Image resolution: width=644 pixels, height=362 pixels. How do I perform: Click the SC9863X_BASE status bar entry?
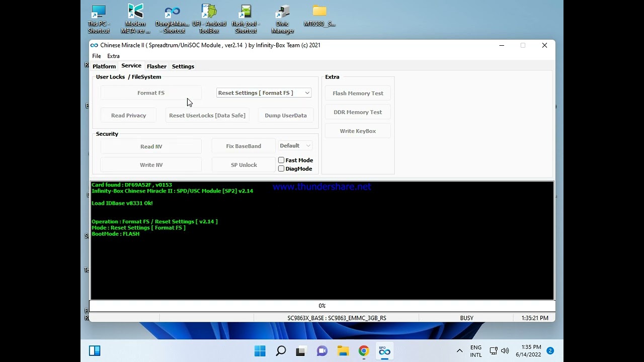[x=337, y=318]
